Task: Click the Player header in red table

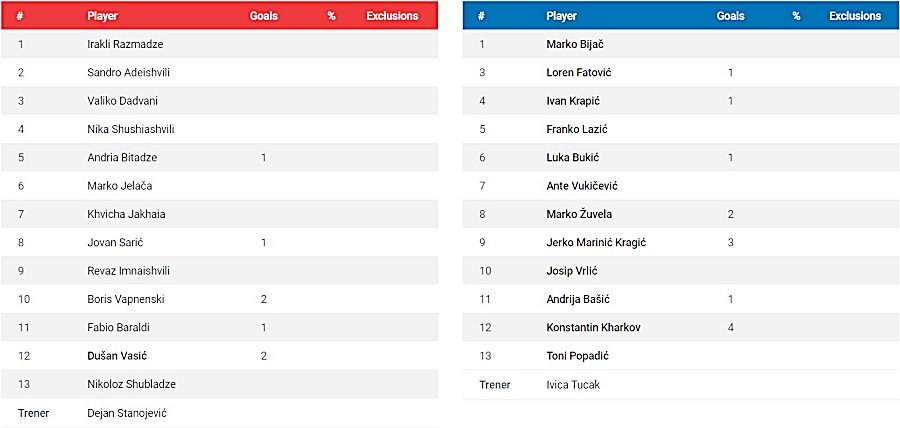Action: (102, 16)
